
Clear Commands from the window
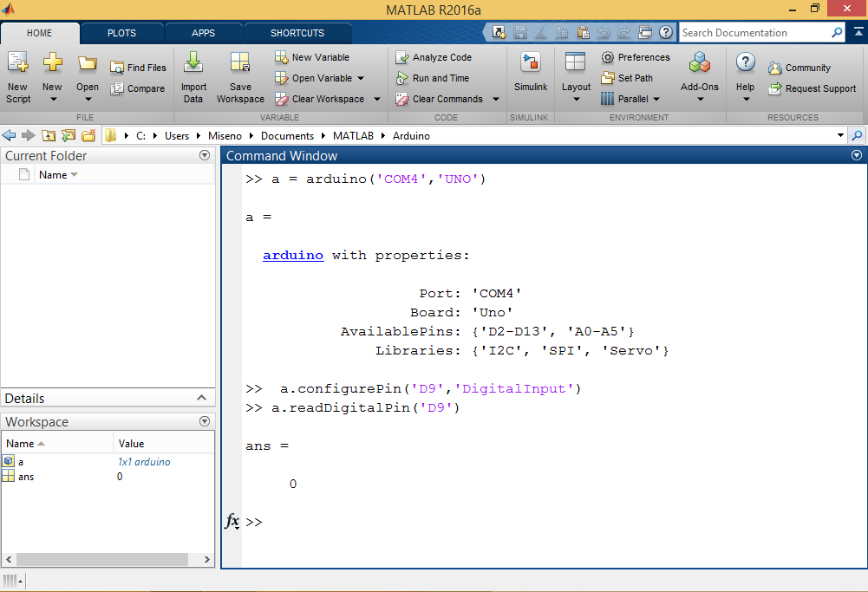[x=440, y=99]
